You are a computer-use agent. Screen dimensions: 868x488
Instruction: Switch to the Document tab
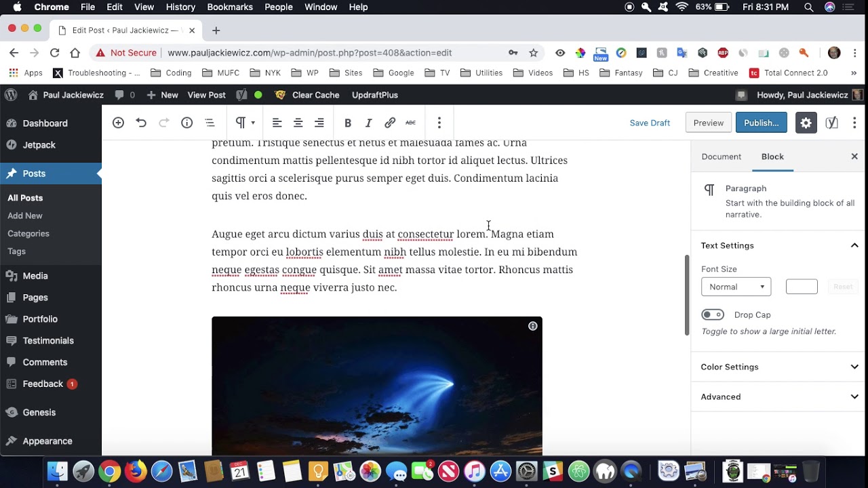[721, 157]
